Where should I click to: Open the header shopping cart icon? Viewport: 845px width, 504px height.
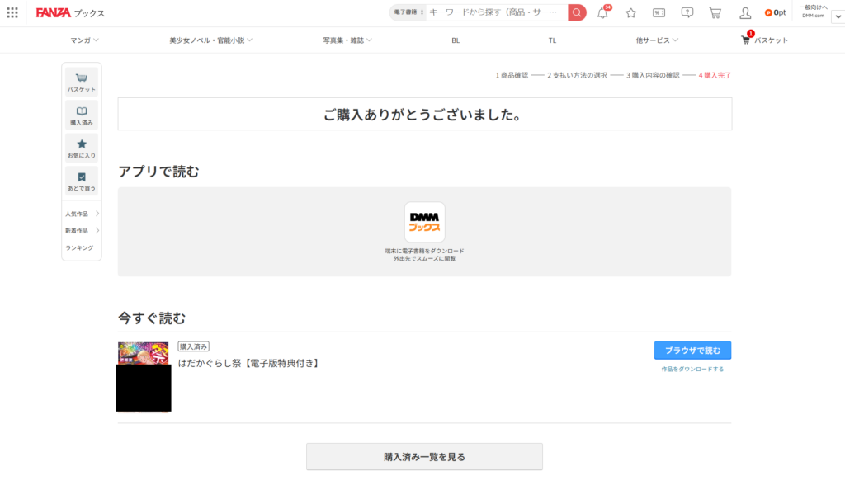point(715,13)
